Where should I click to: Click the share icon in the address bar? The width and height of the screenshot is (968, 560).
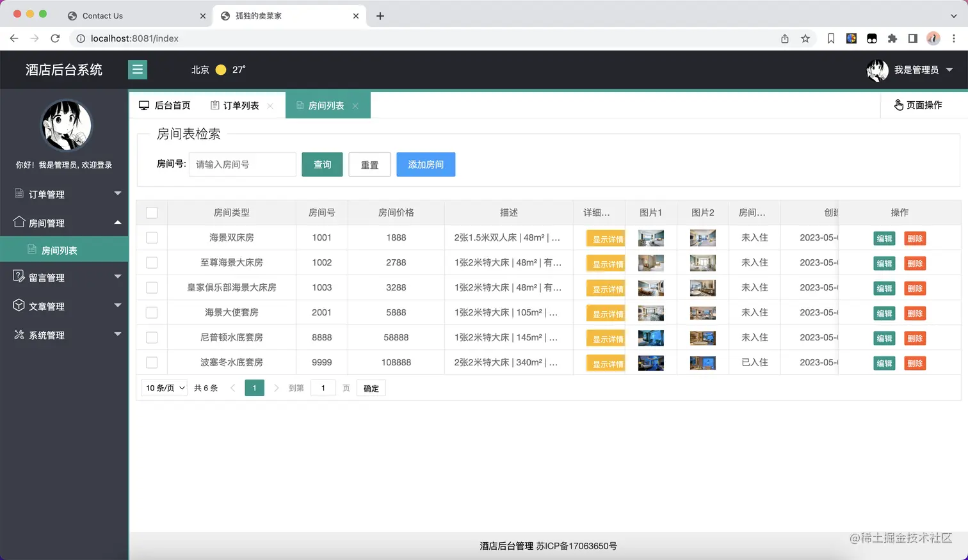tap(785, 38)
